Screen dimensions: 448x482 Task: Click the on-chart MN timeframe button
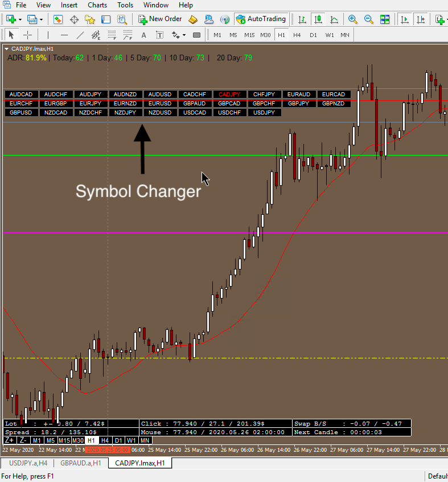click(145, 440)
